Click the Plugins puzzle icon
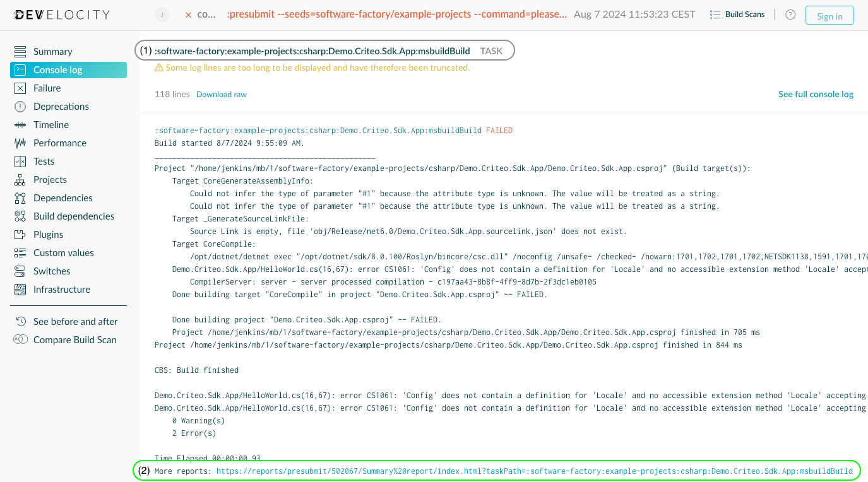The width and height of the screenshot is (868, 482). coord(20,235)
